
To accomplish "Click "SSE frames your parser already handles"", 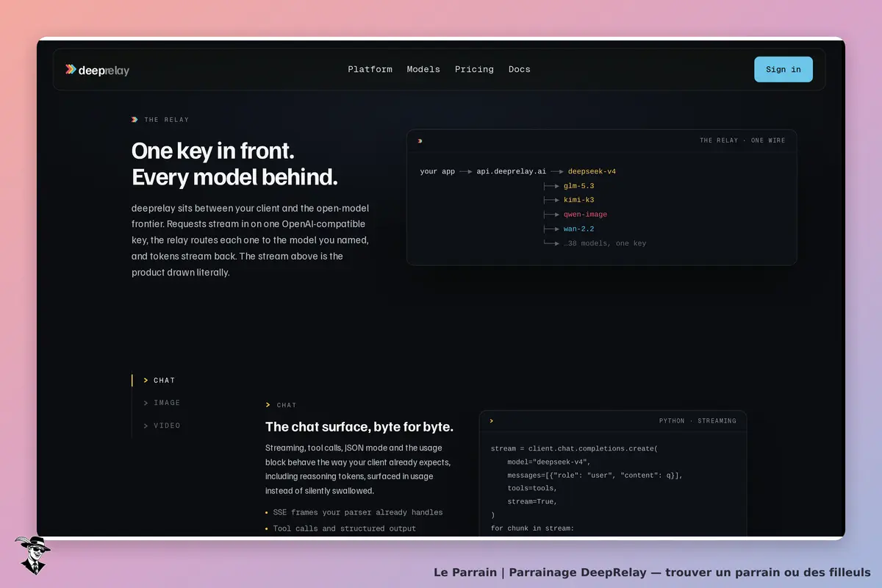I will [358, 512].
